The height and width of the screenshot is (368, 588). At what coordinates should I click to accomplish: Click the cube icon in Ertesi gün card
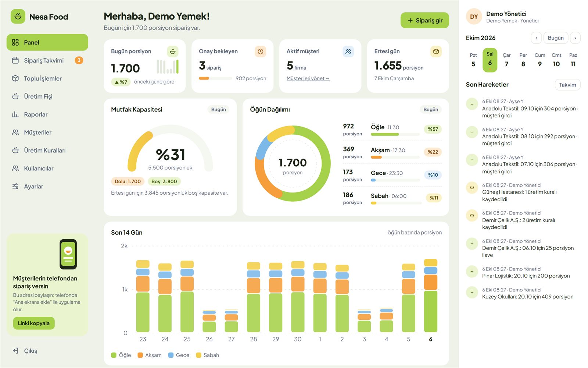436,52
